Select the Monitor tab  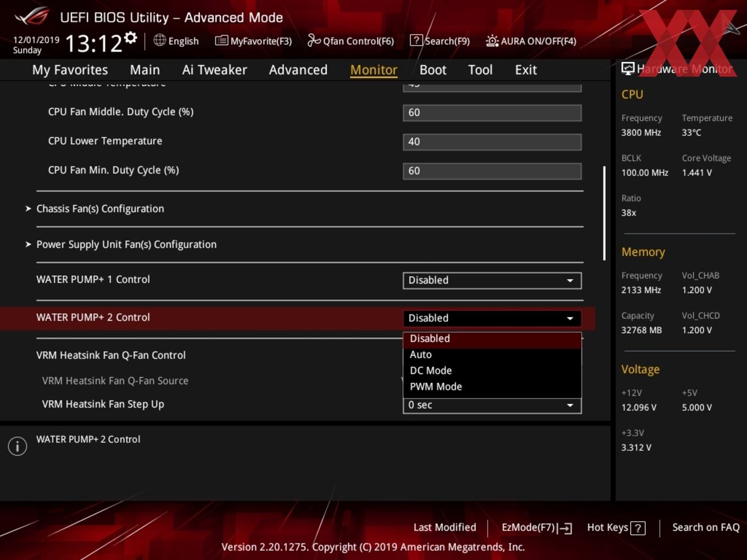click(x=374, y=70)
